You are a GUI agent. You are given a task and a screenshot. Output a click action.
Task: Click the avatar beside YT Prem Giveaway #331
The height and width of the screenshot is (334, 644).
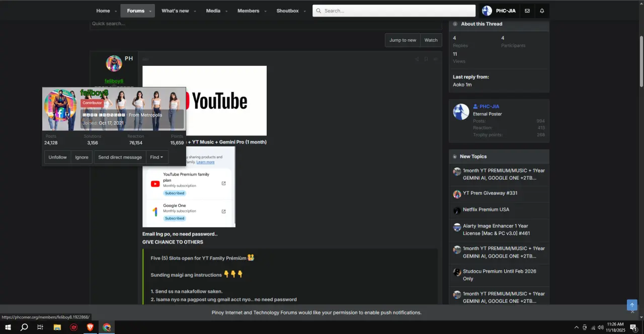[x=457, y=194]
